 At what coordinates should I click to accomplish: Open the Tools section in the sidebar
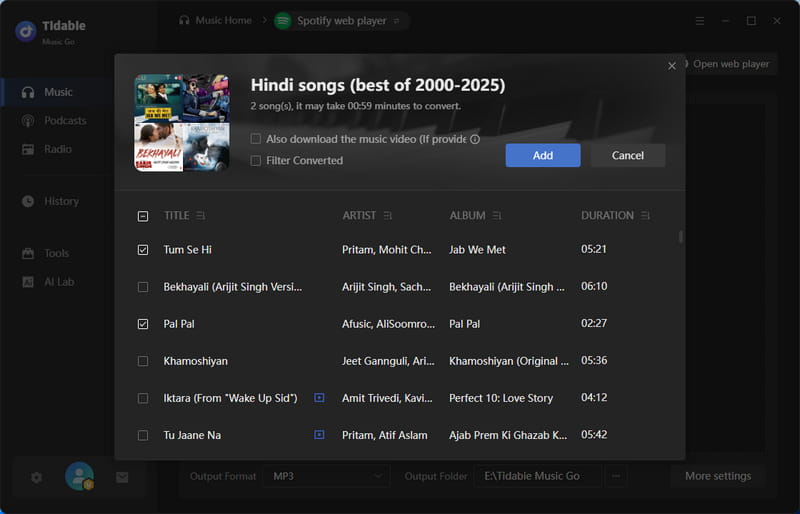tap(56, 254)
